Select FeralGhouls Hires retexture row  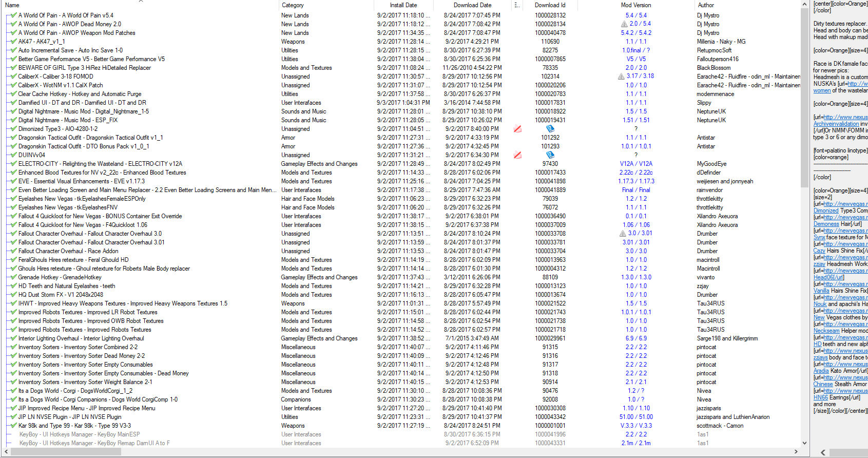coord(73,260)
